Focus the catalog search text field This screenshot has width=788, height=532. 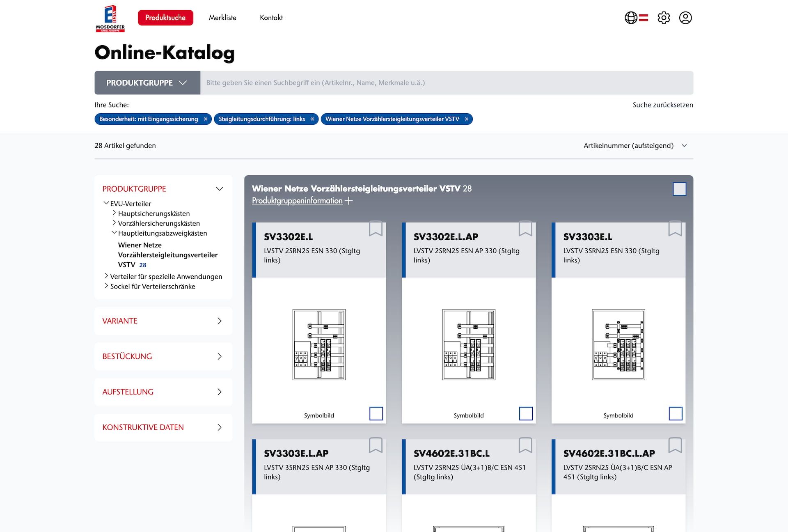click(x=447, y=83)
